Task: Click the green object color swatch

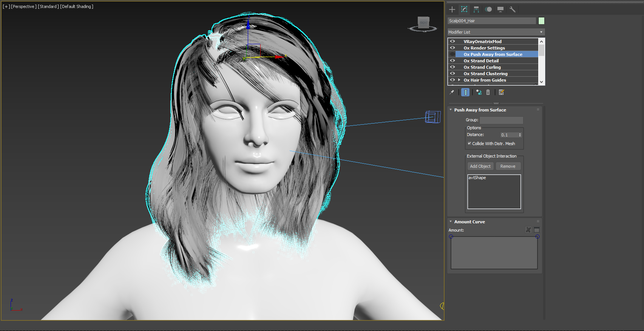Action: coord(541,21)
